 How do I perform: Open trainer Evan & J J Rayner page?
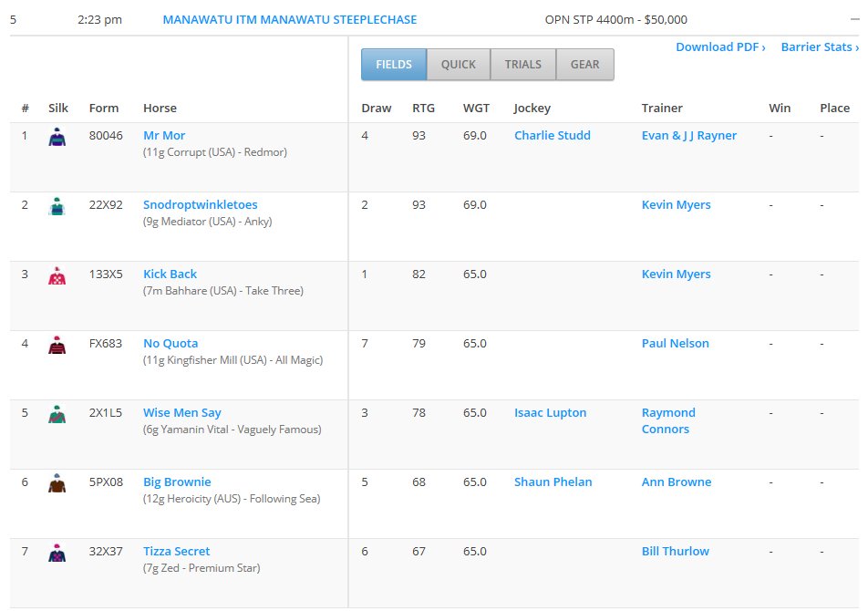tap(689, 135)
